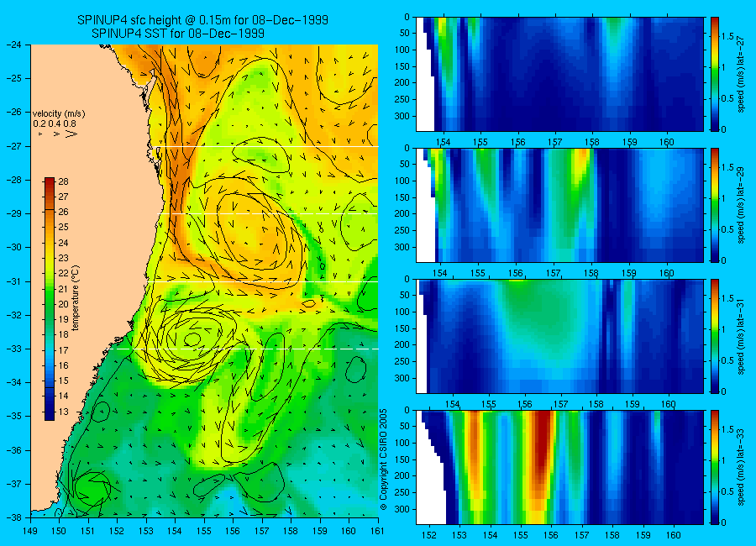Click the "speed (m/s) lat=-27" axis label
This screenshot has width=756, height=546.
click(742, 74)
